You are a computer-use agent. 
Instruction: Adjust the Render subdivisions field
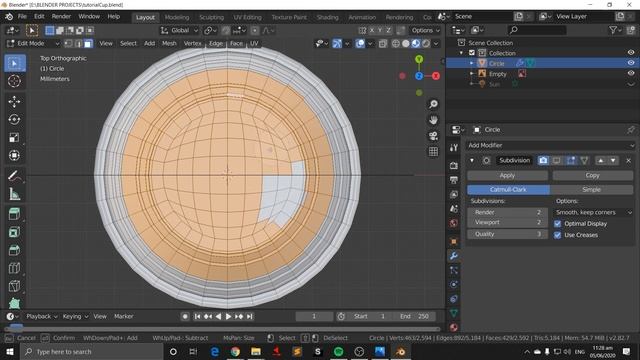(x=507, y=212)
